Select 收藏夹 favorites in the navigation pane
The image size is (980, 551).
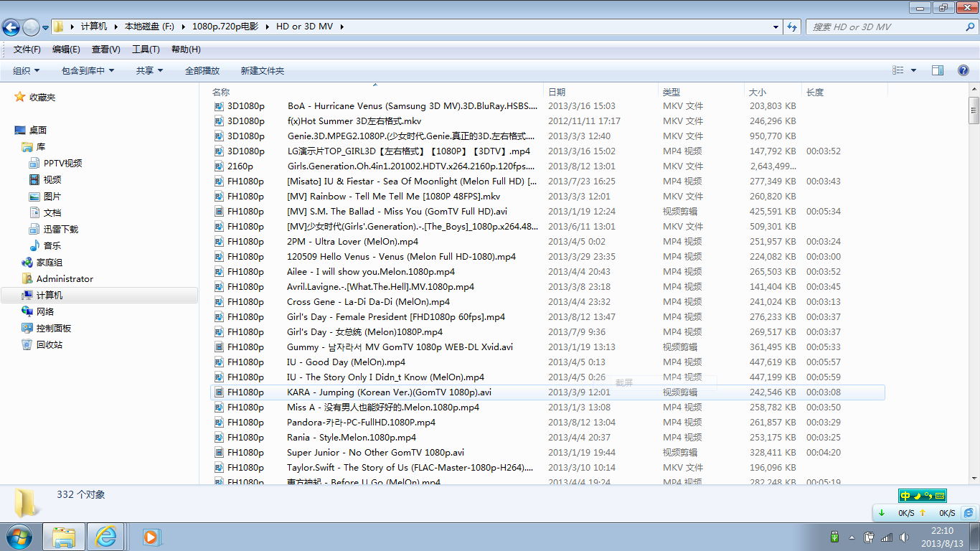(34, 97)
